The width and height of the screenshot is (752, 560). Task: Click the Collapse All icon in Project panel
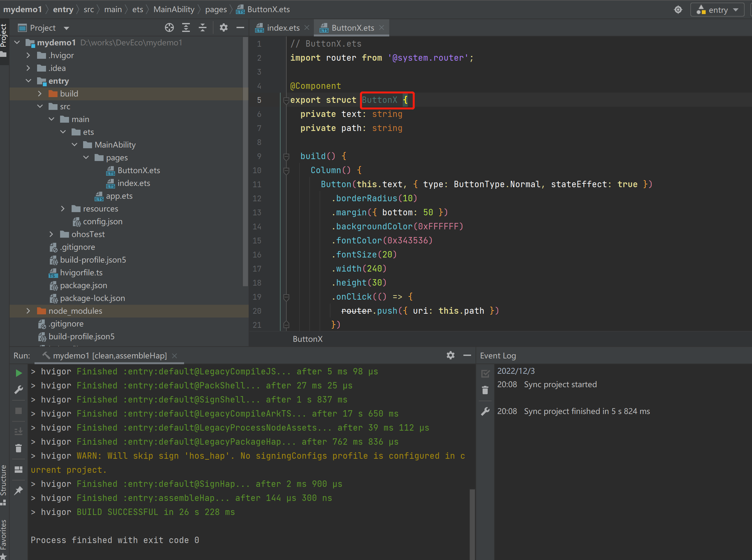click(x=202, y=28)
